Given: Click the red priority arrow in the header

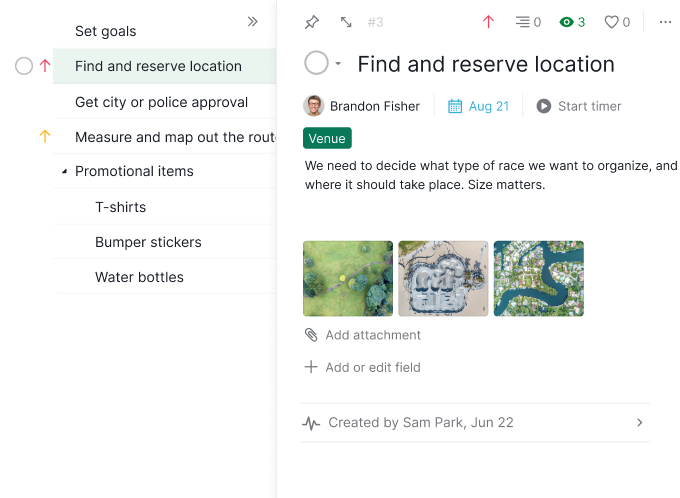Looking at the screenshot, I should (488, 22).
